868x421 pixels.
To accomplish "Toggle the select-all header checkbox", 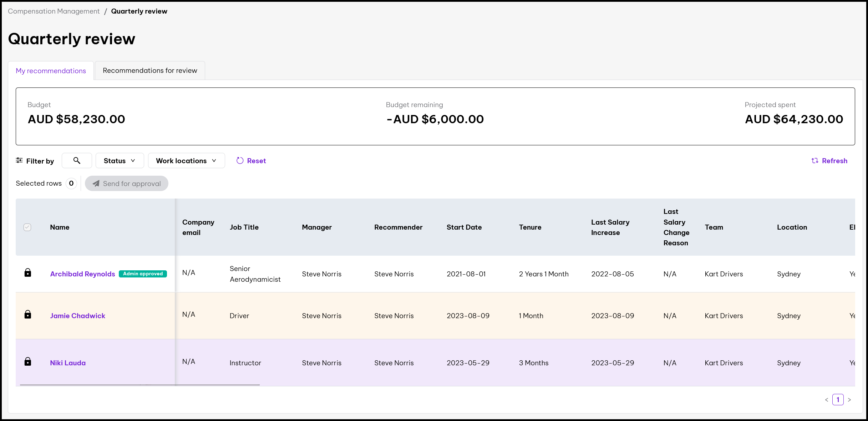I will [x=27, y=227].
